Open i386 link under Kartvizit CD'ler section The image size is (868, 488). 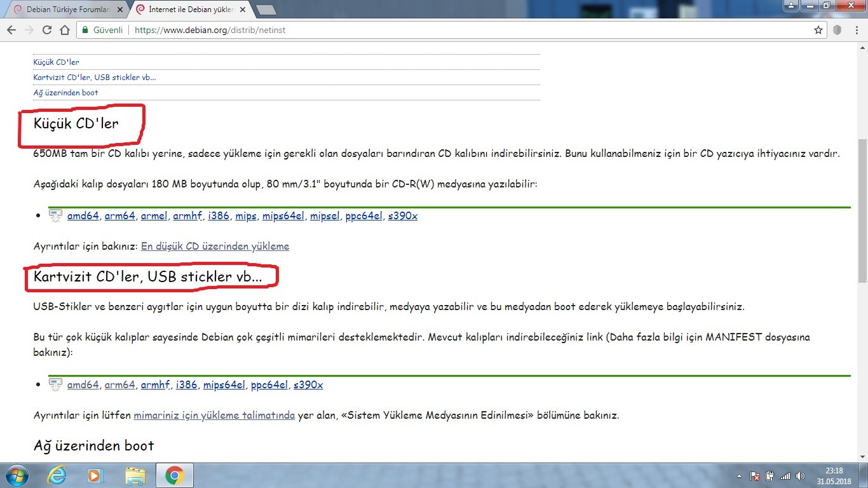[187, 385]
